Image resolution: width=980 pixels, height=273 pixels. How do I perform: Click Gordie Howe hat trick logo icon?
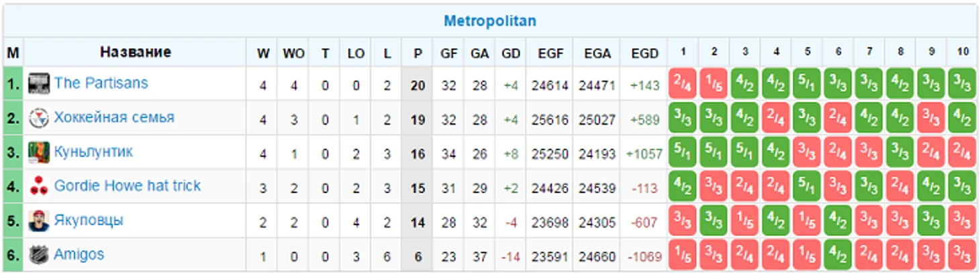click(x=39, y=187)
